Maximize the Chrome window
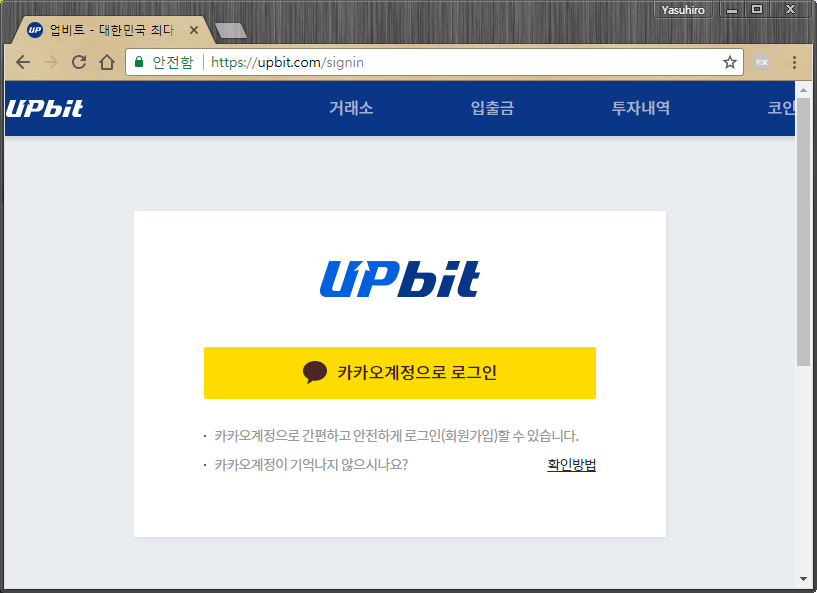This screenshot has width=817, height=593. 757,10
